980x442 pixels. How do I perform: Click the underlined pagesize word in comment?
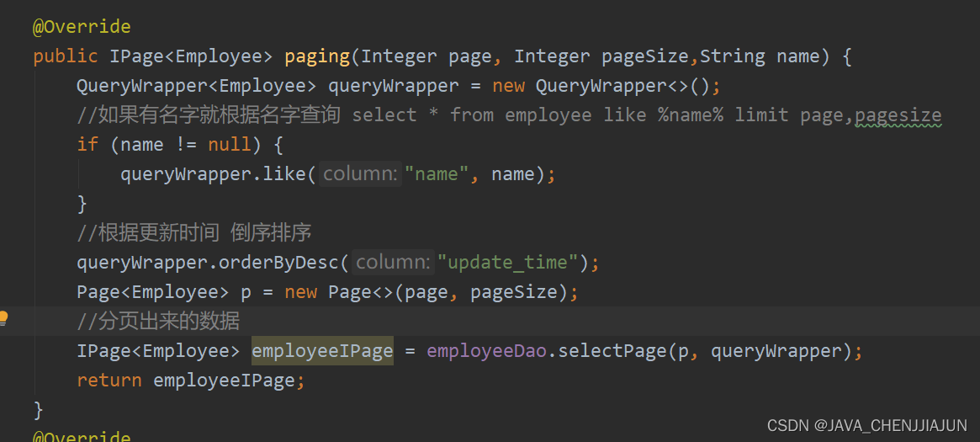point(898,116)
